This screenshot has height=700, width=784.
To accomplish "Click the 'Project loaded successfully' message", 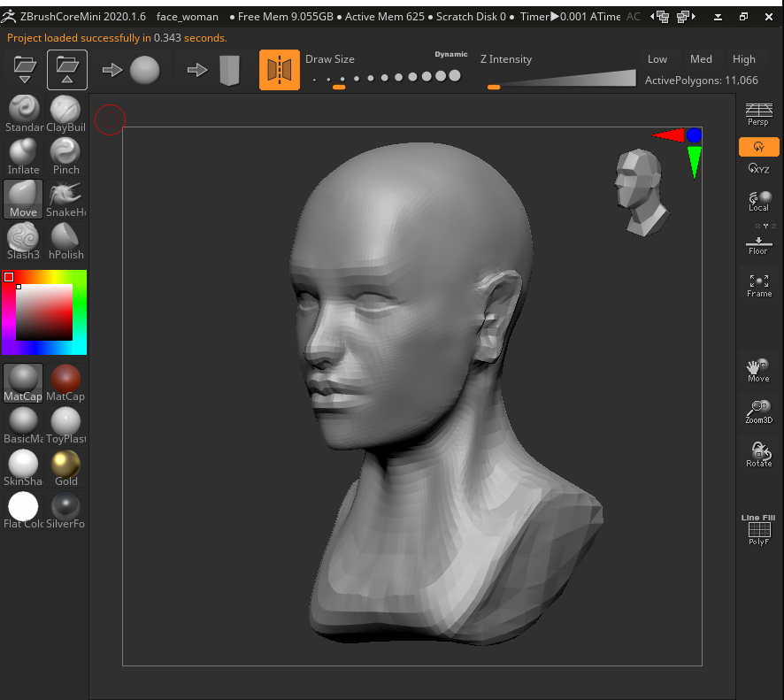I will (x=117, y=38).
